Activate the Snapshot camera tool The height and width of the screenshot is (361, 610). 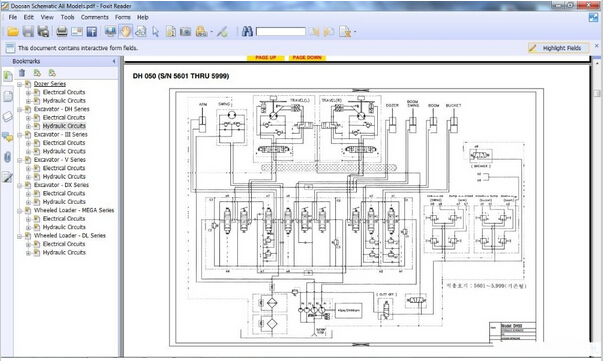pos(186,32)
